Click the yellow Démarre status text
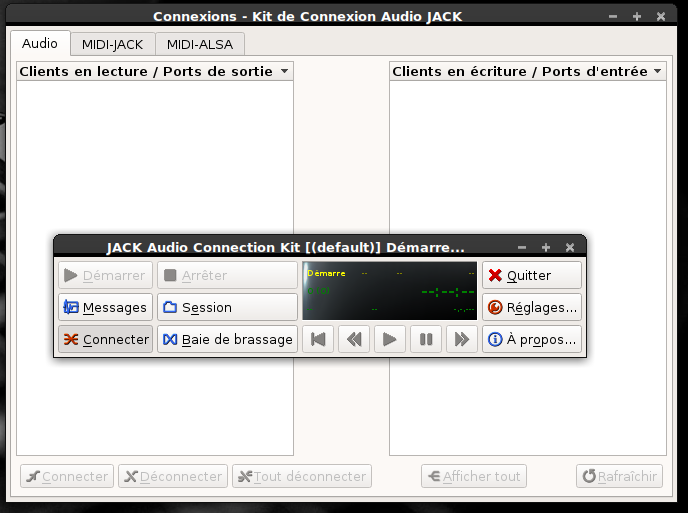Image resolution: width=688 pixels, height=513 pixels. coord(326,273)
